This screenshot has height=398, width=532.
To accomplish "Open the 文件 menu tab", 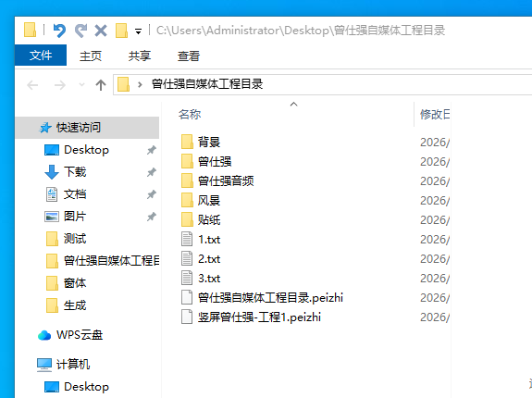I will click(41, 55).
